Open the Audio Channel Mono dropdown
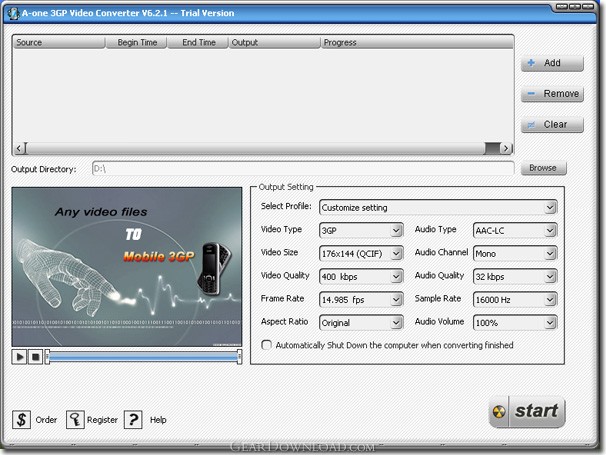The height and width of the screenshot is (455, 606). click(x=515, y=254)
